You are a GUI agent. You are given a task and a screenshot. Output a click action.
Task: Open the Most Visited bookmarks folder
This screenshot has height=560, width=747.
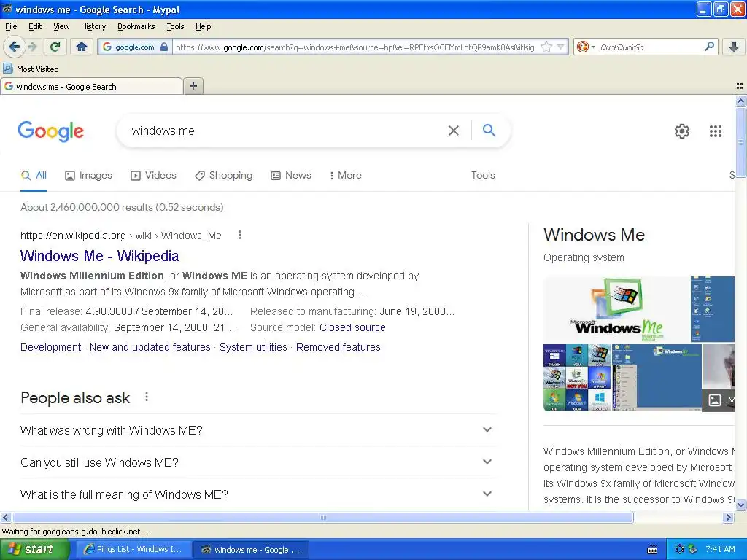tap(31, 69)
